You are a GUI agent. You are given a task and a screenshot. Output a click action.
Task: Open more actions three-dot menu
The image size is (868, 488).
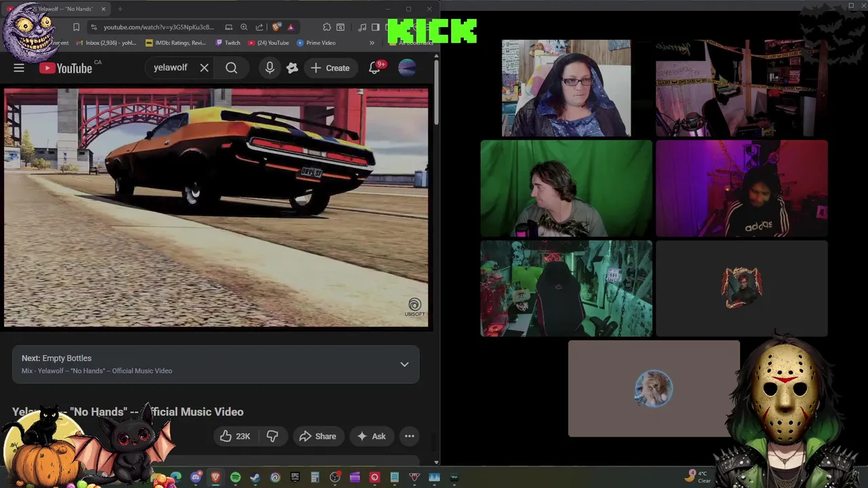point(410,436)
